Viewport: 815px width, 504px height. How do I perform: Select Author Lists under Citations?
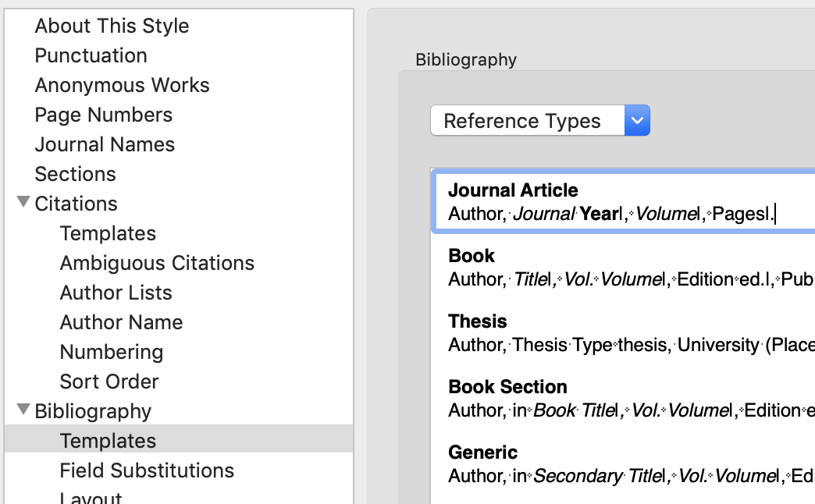(x=116, y=293)
